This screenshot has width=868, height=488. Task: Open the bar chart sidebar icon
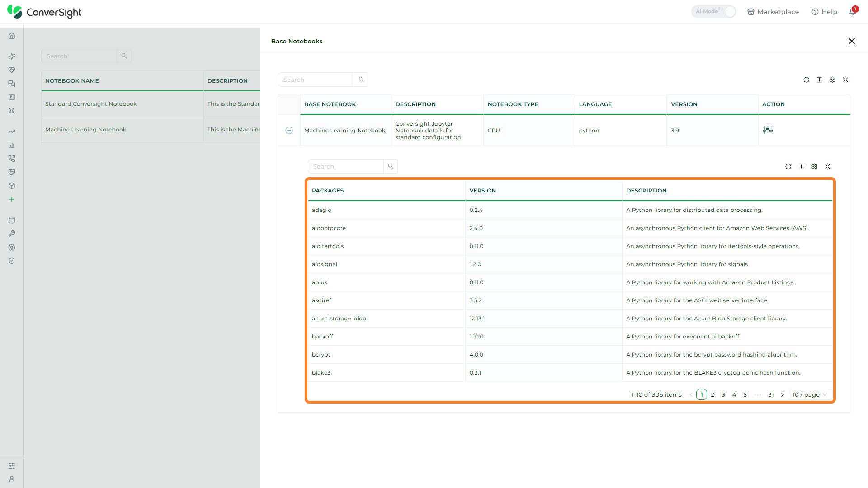[12, 145]
